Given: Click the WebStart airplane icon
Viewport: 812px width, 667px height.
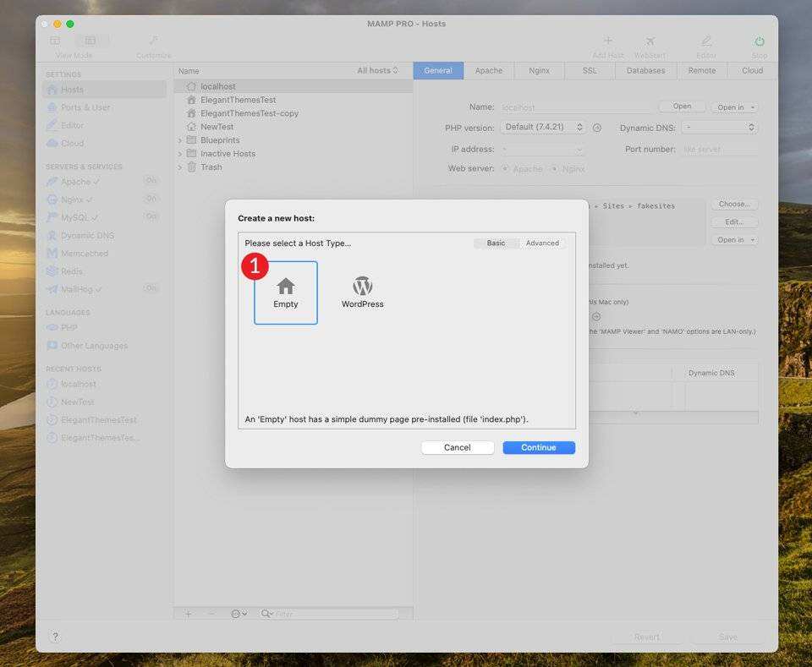Looking at the screenshot, I should pyautogui.click(x=650, y=41).
